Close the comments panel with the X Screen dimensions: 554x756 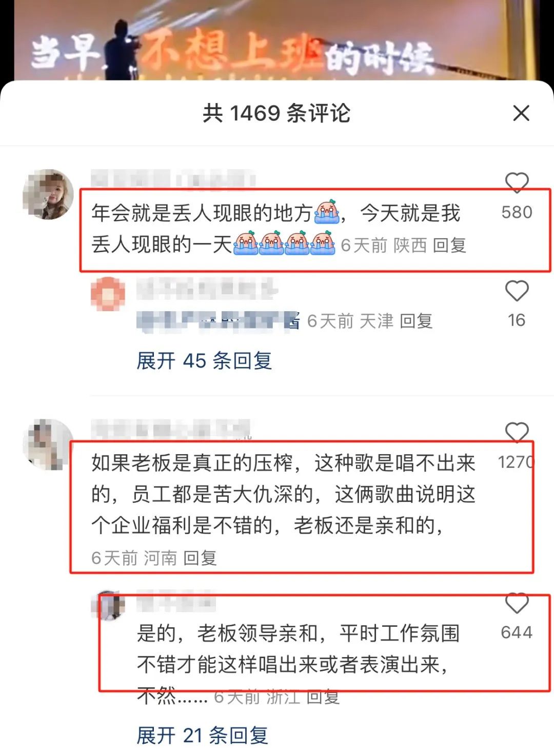point(521,113)
